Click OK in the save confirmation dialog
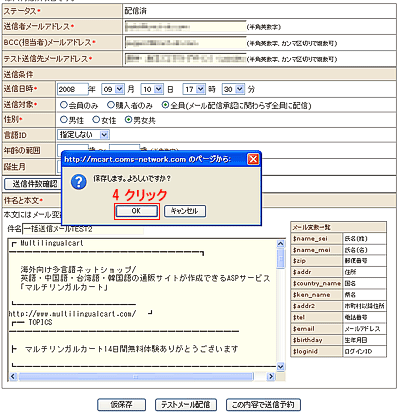Viewport: 400px width, 418px height. point(136,211)
